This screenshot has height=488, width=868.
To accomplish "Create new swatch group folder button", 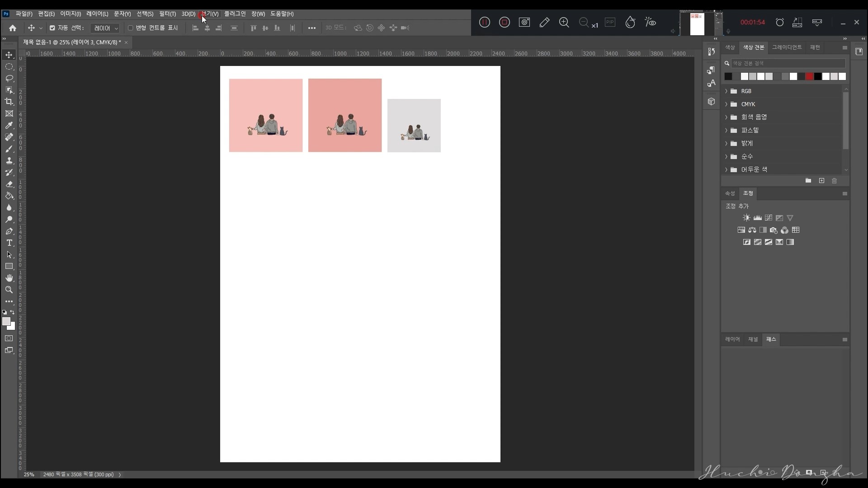I will point(808,181).
